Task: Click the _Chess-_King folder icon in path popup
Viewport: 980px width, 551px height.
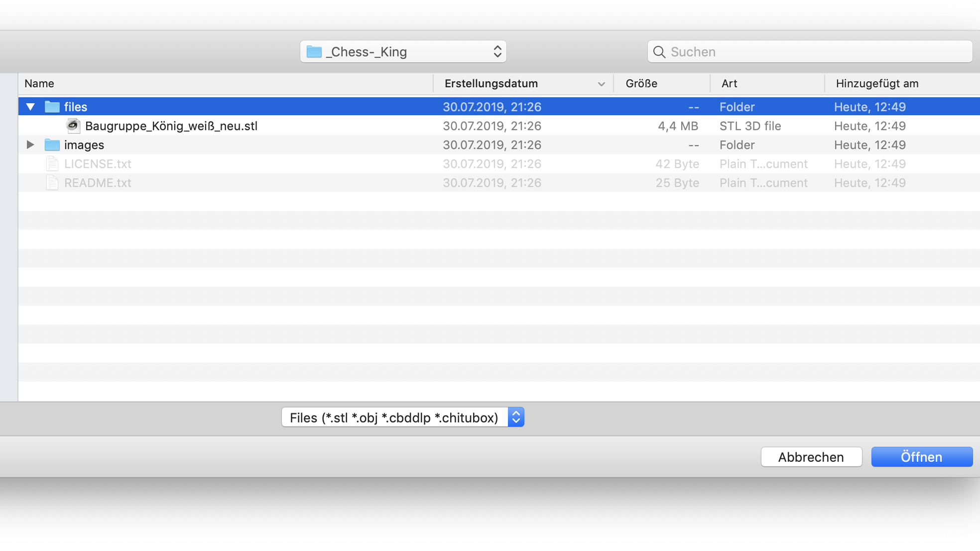Action: tap(314, 52)
